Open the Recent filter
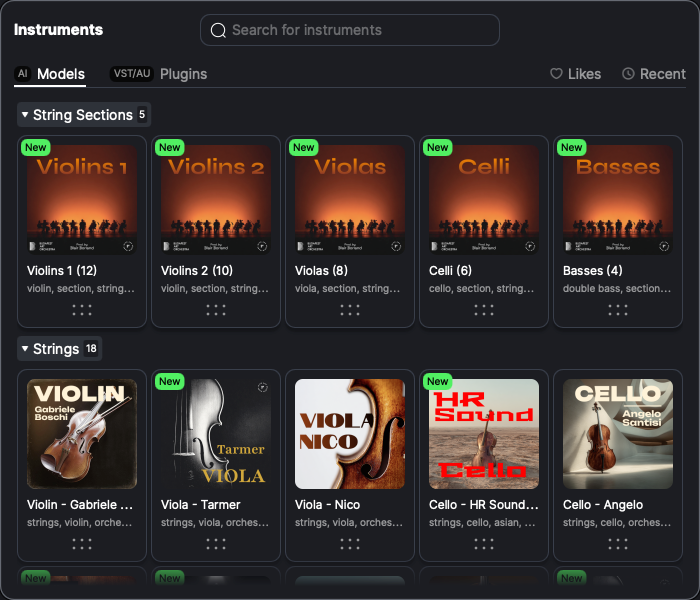The width and height of the screenshot is (700, 600). tap(654, 74)
